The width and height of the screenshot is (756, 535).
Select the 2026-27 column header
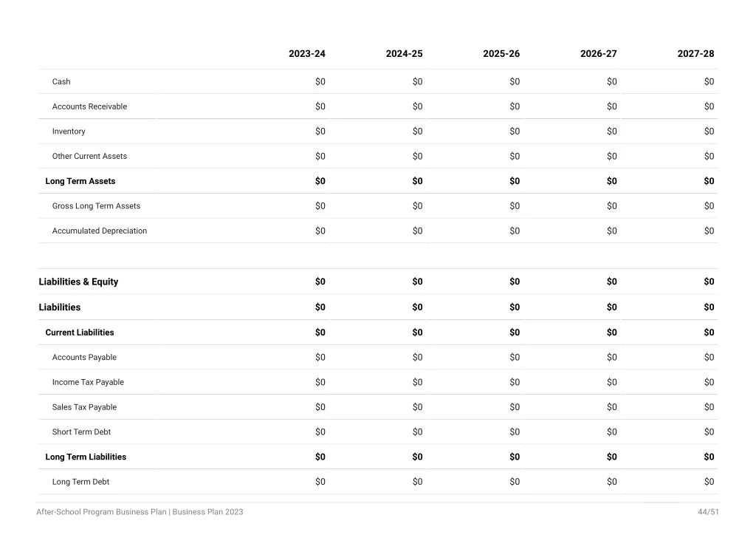point(598,53)
